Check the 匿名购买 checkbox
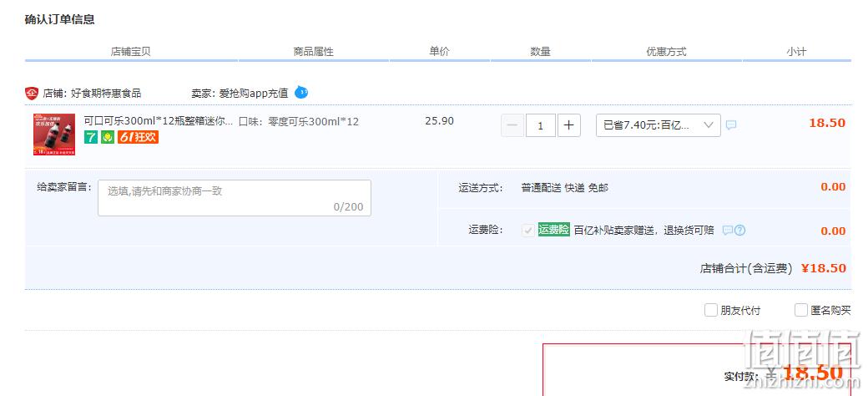 tap(801, 310)
